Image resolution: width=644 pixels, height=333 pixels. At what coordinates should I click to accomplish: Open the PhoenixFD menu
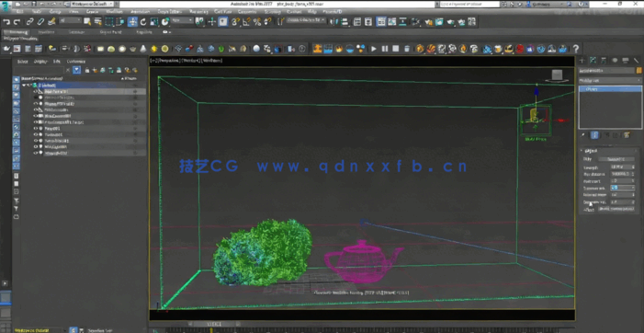332,12
